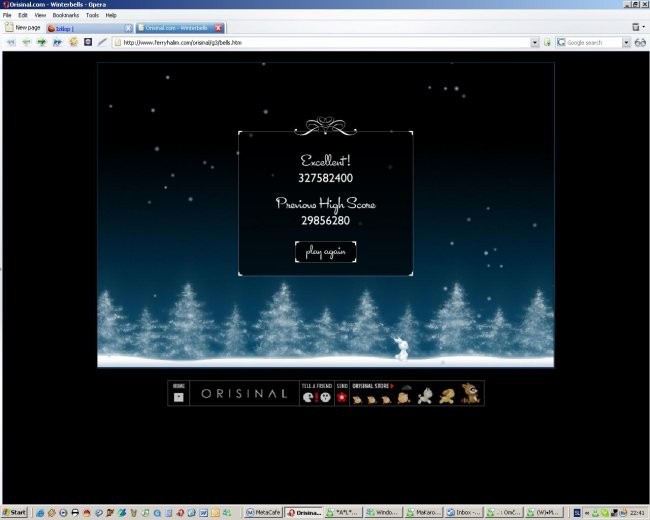Switch to the first browser tab

(x=90, y=28)
